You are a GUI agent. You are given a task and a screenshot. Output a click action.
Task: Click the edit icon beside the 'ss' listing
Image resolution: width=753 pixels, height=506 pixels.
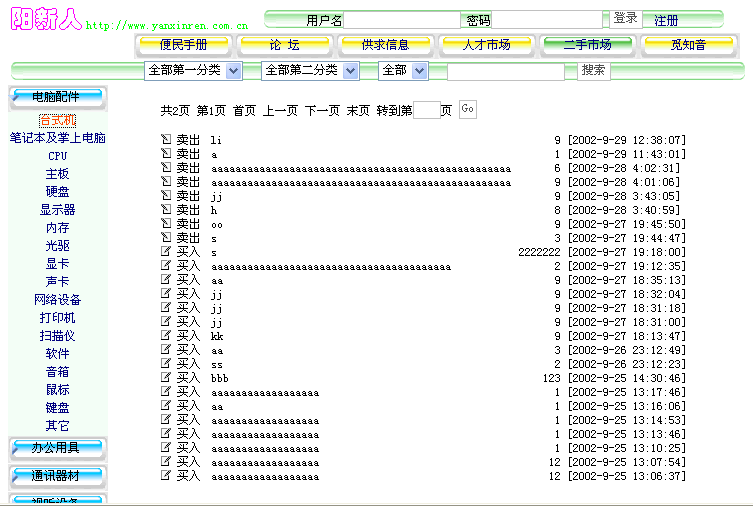tap(166, 364)
